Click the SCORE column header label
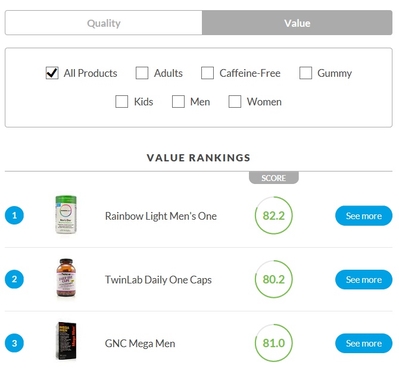 274,178
